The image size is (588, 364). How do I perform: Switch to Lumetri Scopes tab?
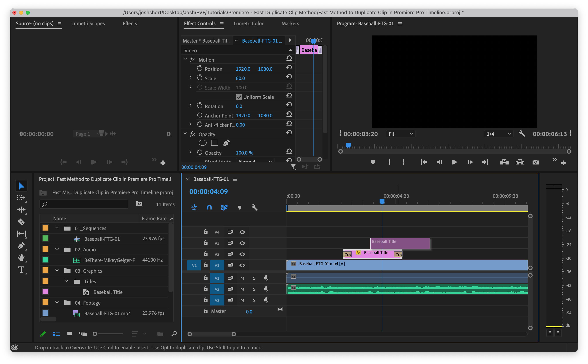coord(88,23)
